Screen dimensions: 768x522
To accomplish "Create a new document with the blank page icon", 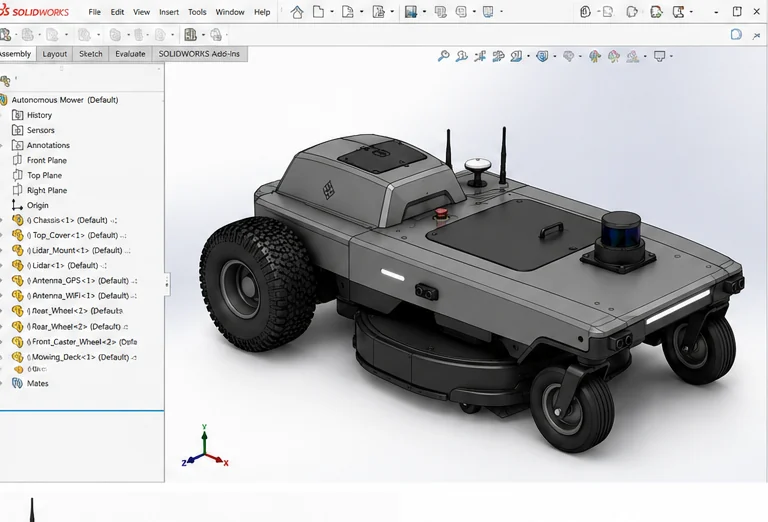I will (318, 12).
